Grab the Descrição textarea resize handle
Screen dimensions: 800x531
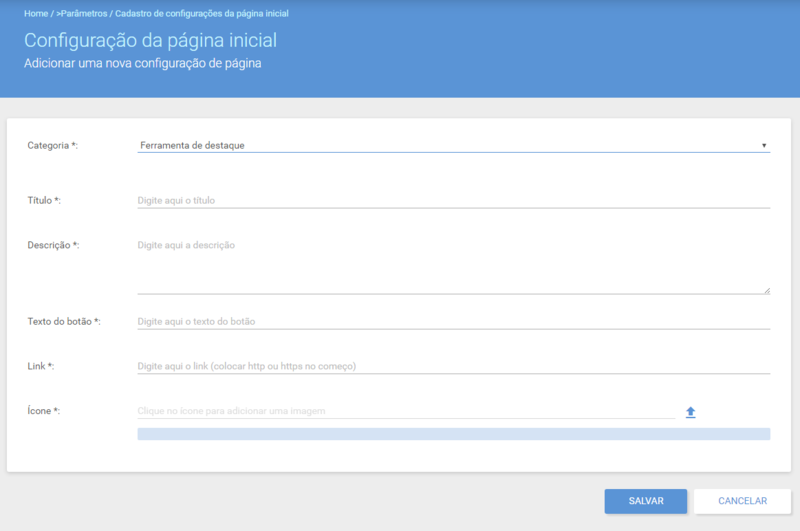767,291
